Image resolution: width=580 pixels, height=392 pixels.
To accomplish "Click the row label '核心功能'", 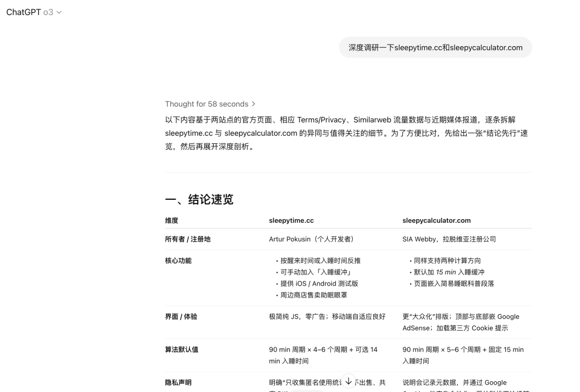I will [178, 261].
